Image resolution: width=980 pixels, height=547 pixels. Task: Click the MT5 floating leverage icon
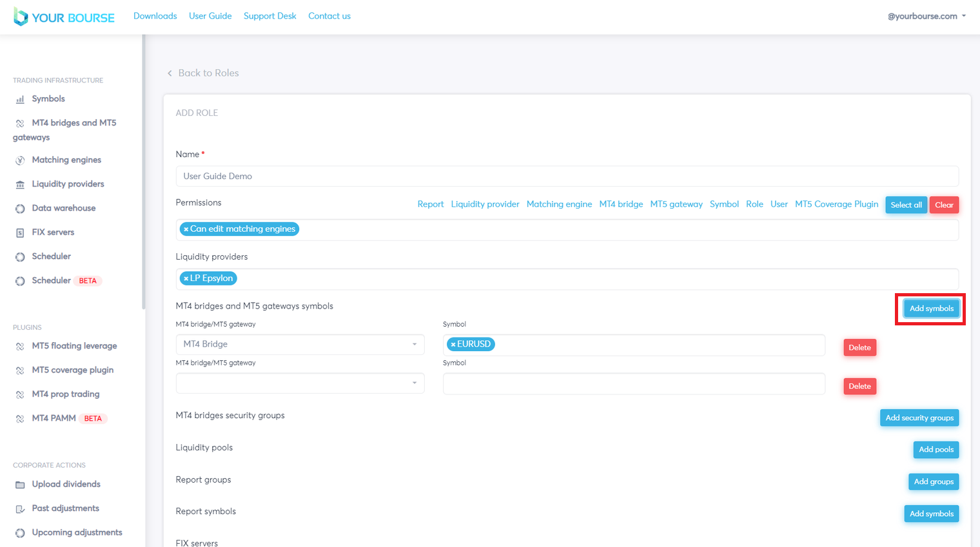tap(20, 346)
